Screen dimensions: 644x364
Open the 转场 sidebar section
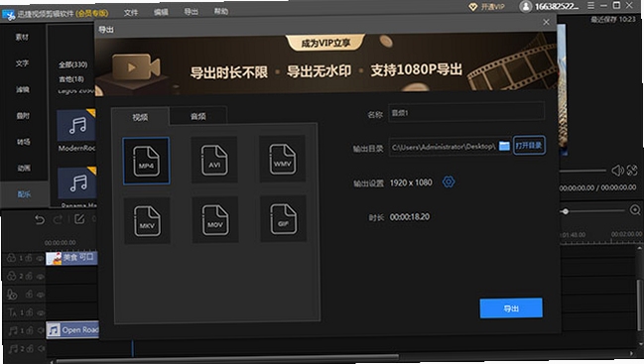click(24, 142)
